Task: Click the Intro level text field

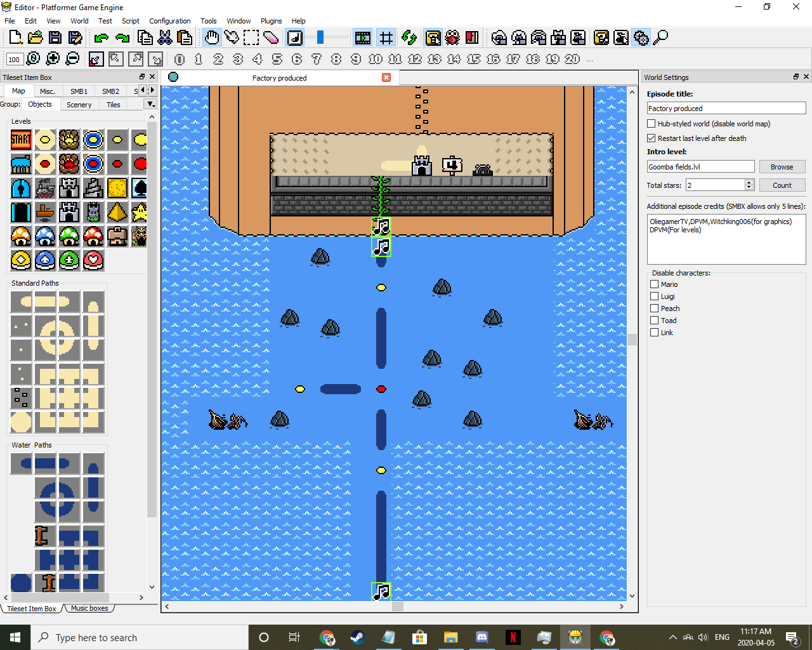Action: (x=700, y=167)
